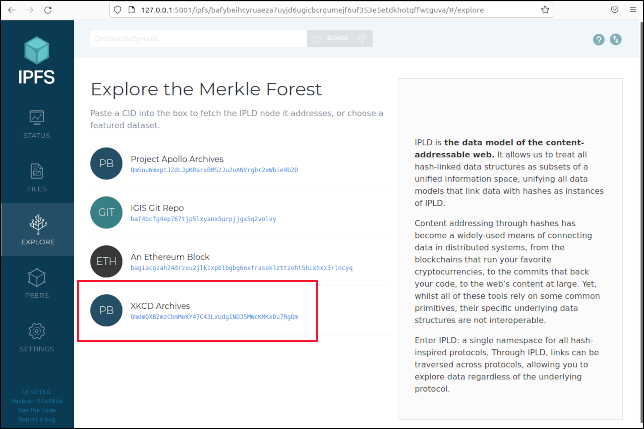Open the Peers page in sidebar
This screenshot has width=644, height=429.
coord(37,284)
